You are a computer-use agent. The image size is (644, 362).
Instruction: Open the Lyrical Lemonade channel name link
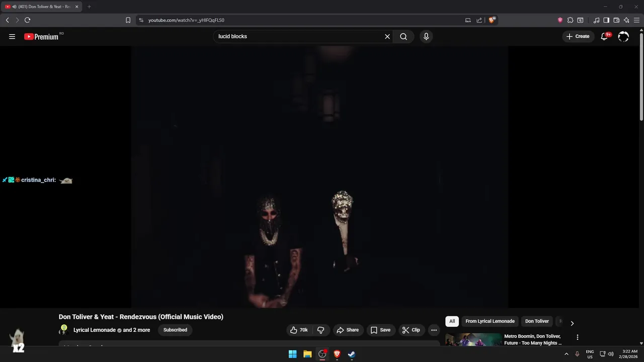click(95, 330)
